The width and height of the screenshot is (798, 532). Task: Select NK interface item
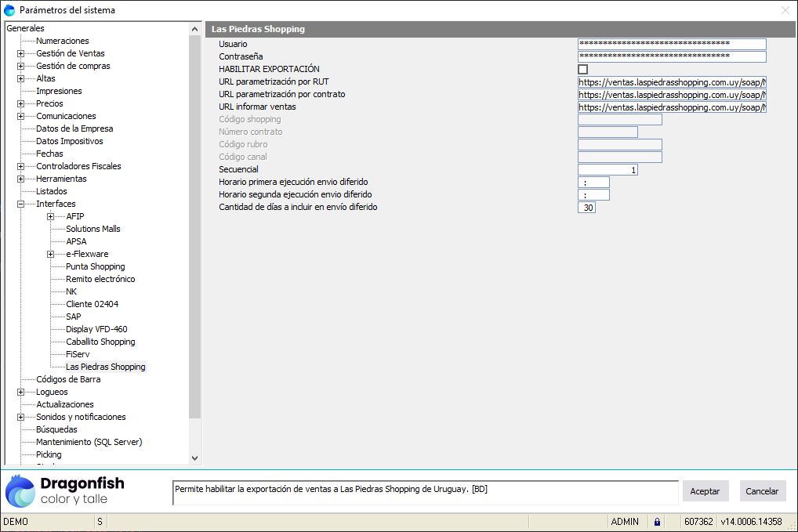point(71,291)
